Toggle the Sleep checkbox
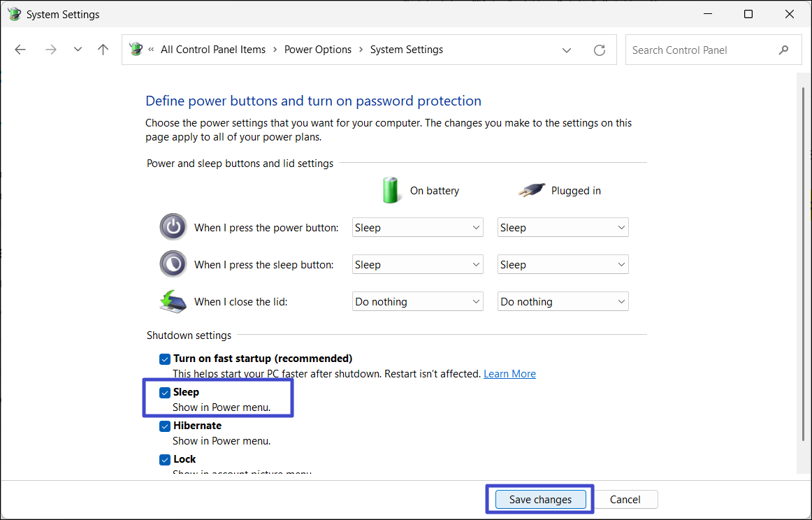This screenshot has width=812, height=520. click(165, 393)
